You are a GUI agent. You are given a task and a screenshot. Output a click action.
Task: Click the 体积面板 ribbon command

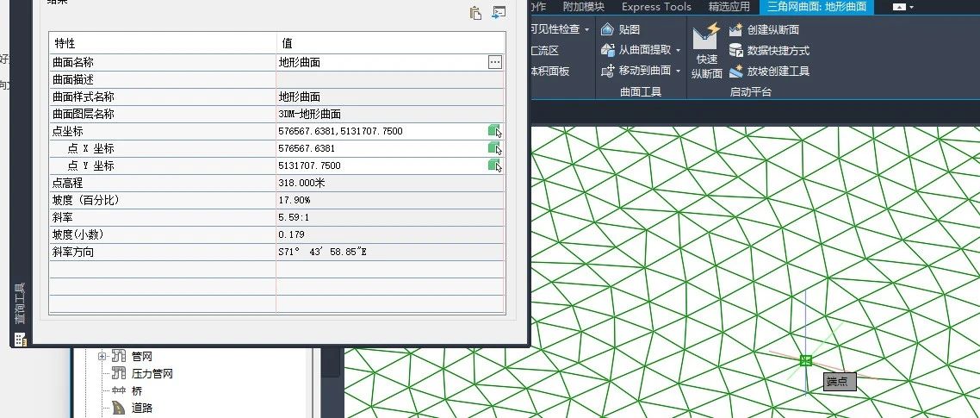coord(550,71)
